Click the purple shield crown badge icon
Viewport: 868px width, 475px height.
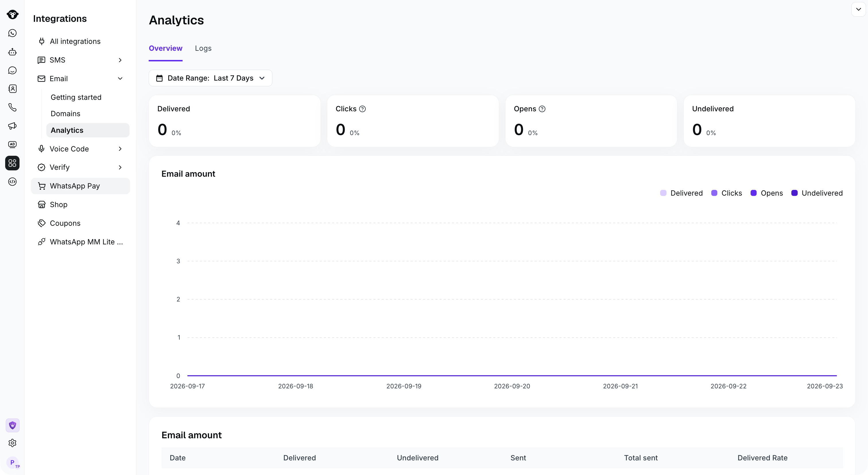12,425
